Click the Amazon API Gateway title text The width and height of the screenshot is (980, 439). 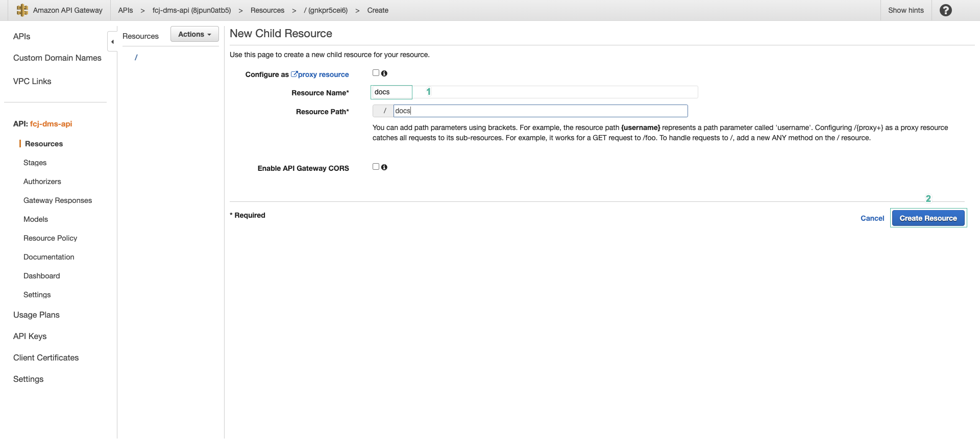68,10
